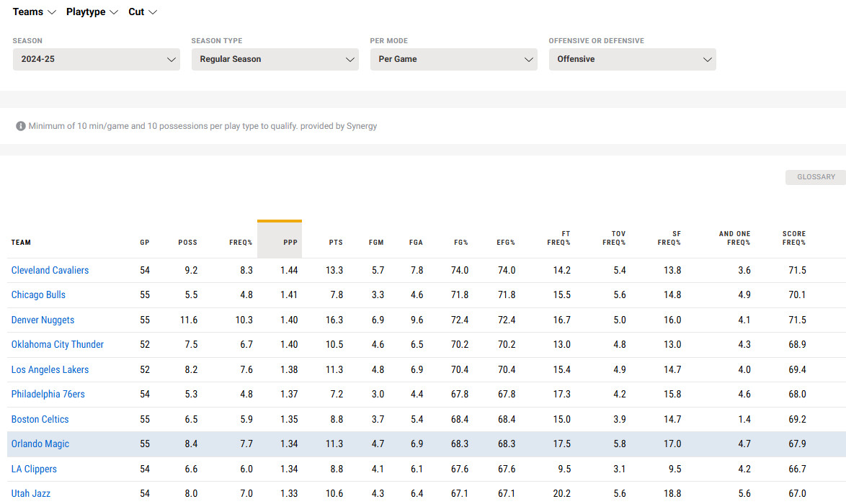Viewport: 846px width, 504px height.
Task: Click Denver Nuggets PTS value 16.3
Action: point(334,320)
